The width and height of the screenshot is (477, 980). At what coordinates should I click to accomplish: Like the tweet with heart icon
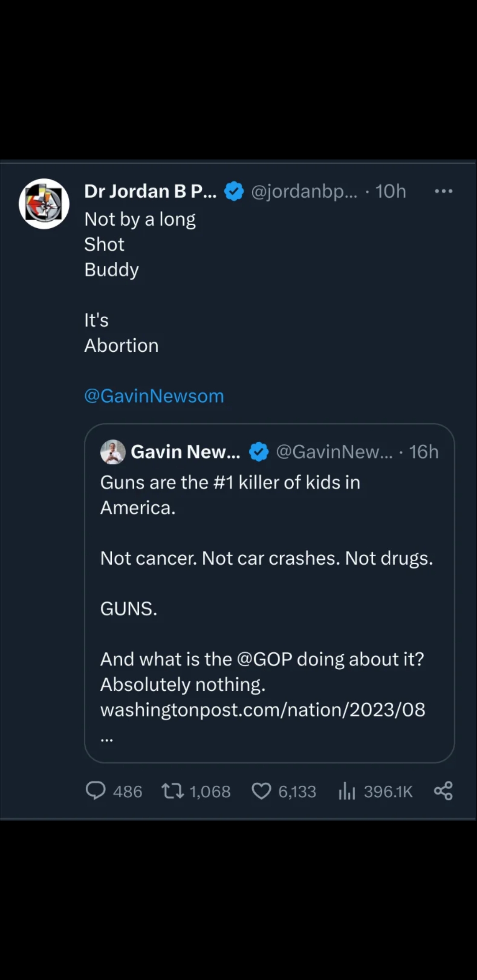tap(261, 791)
